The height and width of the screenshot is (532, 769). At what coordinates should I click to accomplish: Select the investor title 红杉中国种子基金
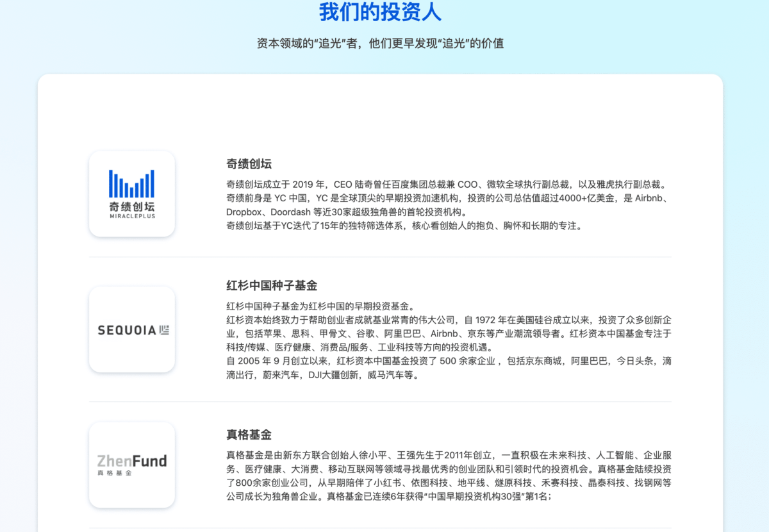(272, 285)
